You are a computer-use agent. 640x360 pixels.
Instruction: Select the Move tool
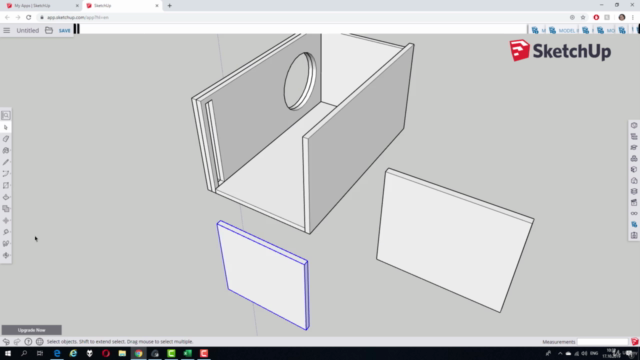pos(6,220)
